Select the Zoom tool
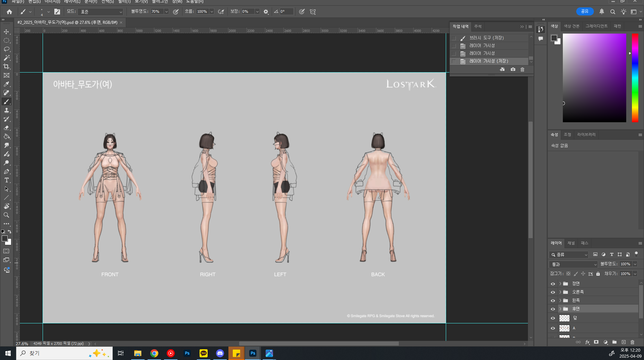 click(6, 215)
